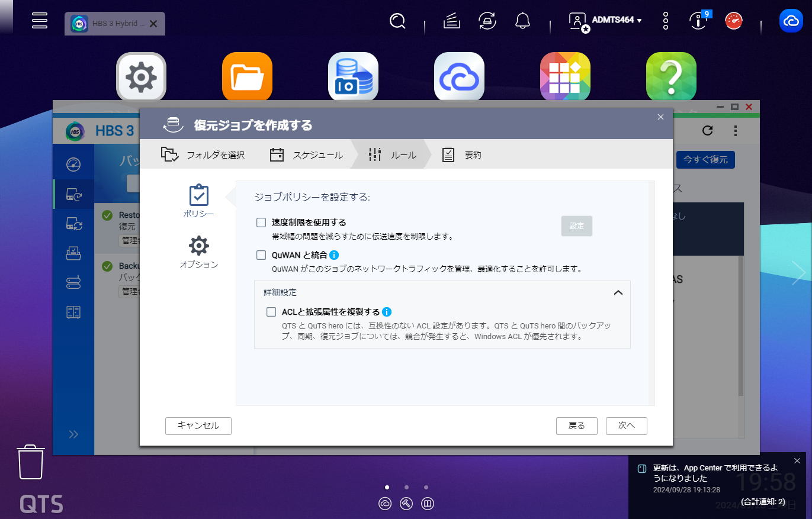Click the blue myQNAPcloud icon at top right
Image resolution: width=812 pixels, height=519 pixels.
(791, 21)
